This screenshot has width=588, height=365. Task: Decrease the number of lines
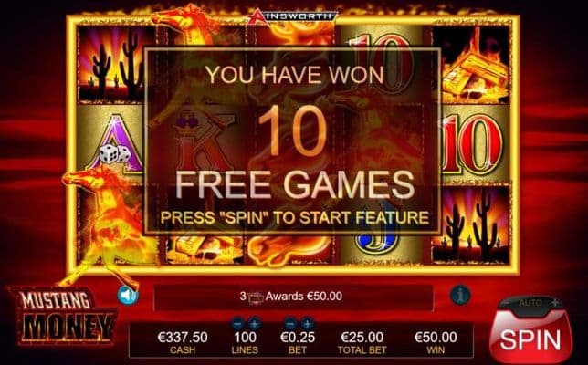coord(237,323)
